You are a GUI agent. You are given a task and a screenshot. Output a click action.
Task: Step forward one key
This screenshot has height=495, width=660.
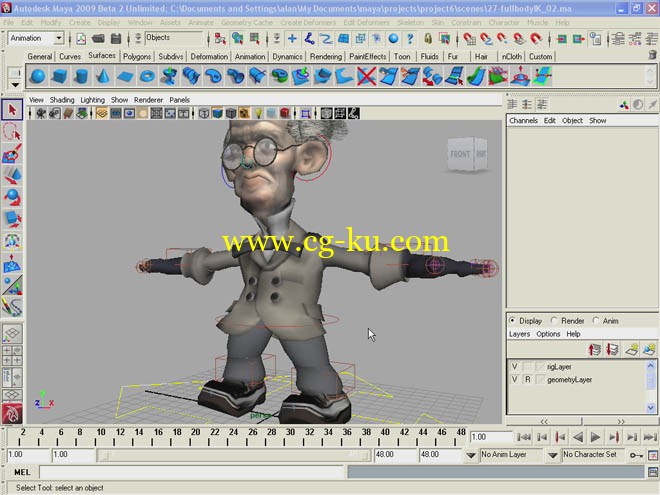614,437
